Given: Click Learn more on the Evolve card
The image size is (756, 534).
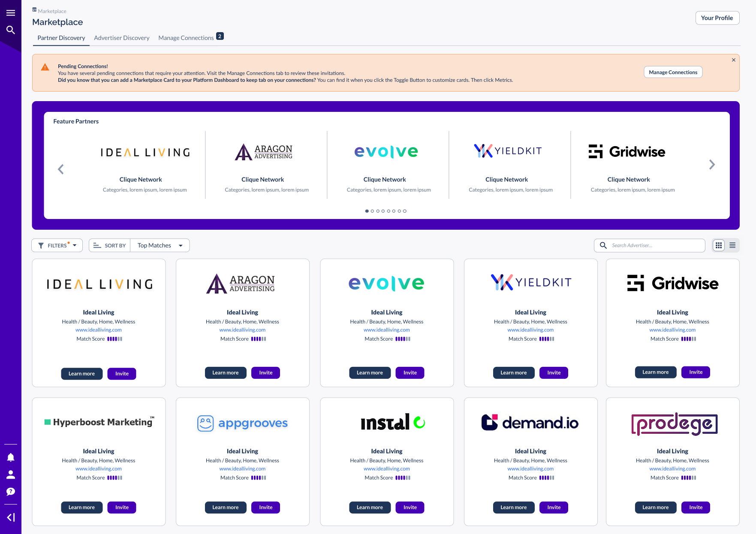Looking at the screenshot, I should click(x=370, y=373).
